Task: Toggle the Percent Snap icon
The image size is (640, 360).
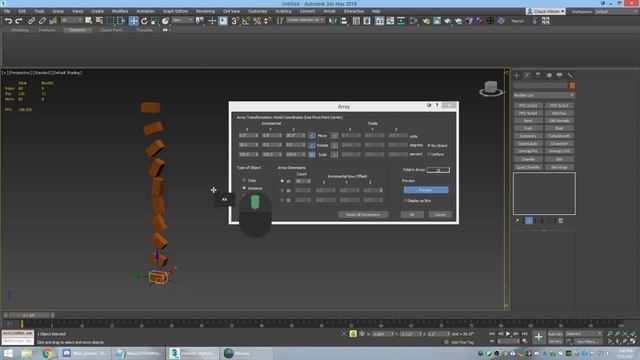Action: 257,21
